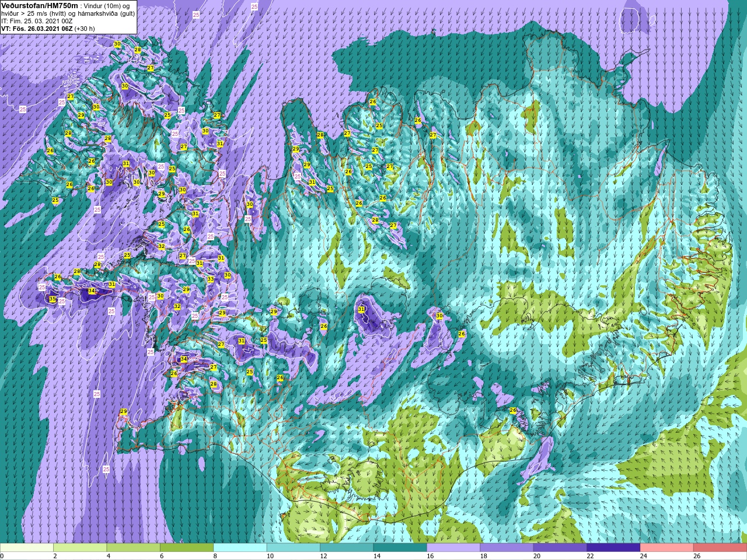
Task: Click the salmon red legend swatch above 26
Action: 720,548
